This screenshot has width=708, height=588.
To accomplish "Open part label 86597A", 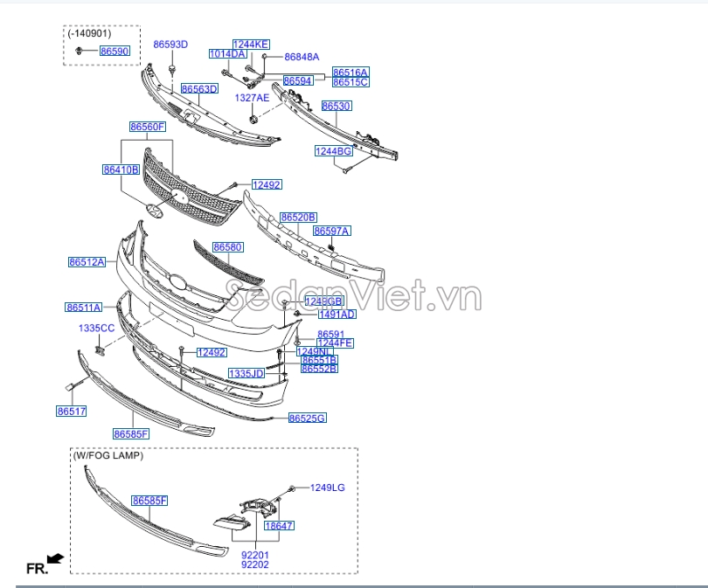I will click(332, 231).
